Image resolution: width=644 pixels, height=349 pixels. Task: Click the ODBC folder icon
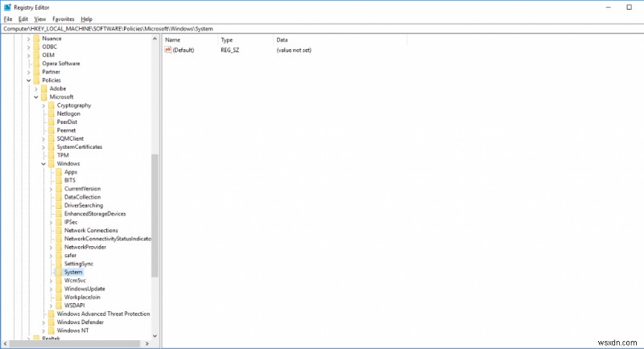pos(36,47)
